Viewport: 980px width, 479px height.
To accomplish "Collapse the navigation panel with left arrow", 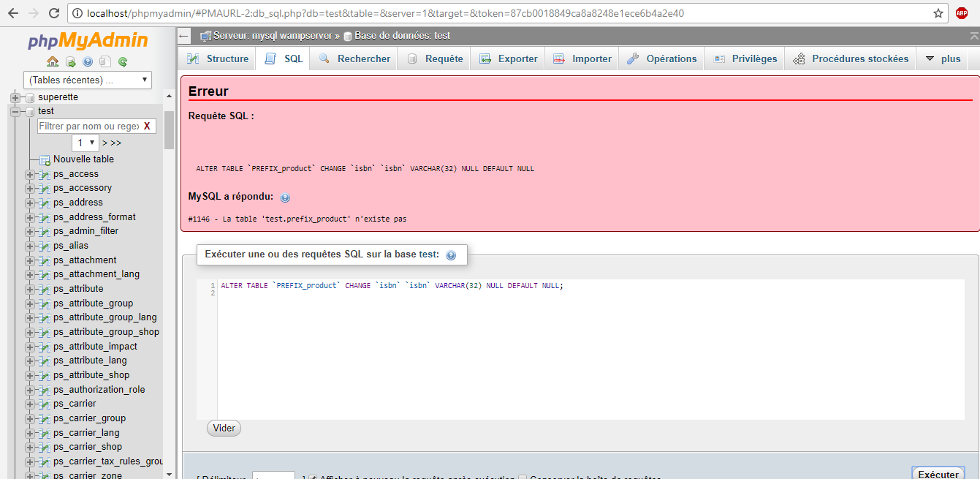I will [184, 36].
